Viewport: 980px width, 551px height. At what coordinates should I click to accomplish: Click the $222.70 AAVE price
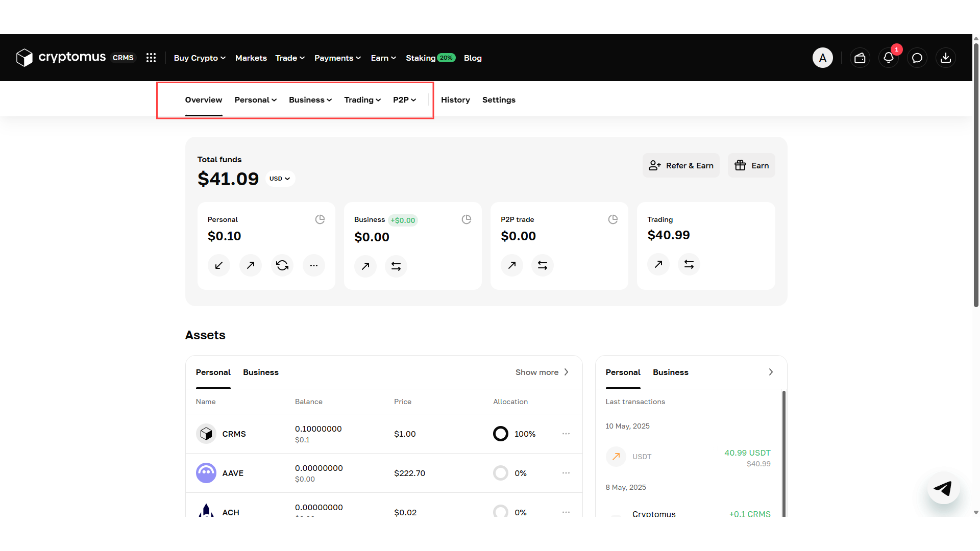[409, 473]
